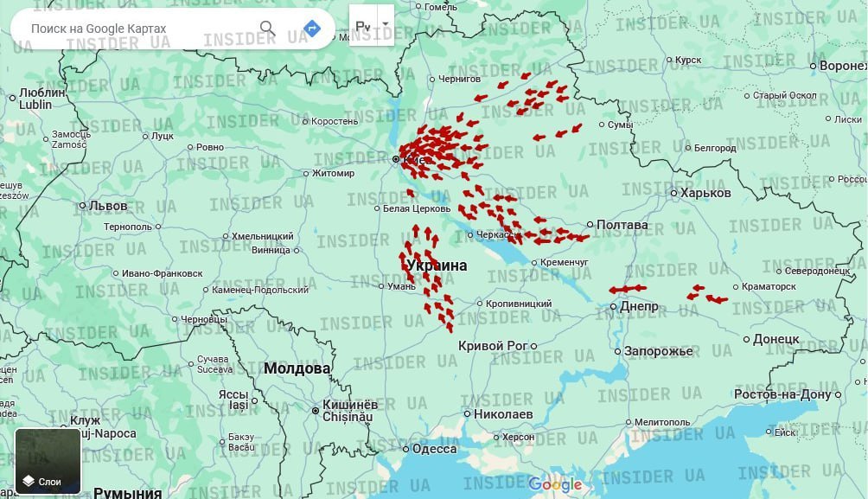Click the Одесса marker dot
The width and height of the screenshot is (868, 499).
[x=406, y=449]
